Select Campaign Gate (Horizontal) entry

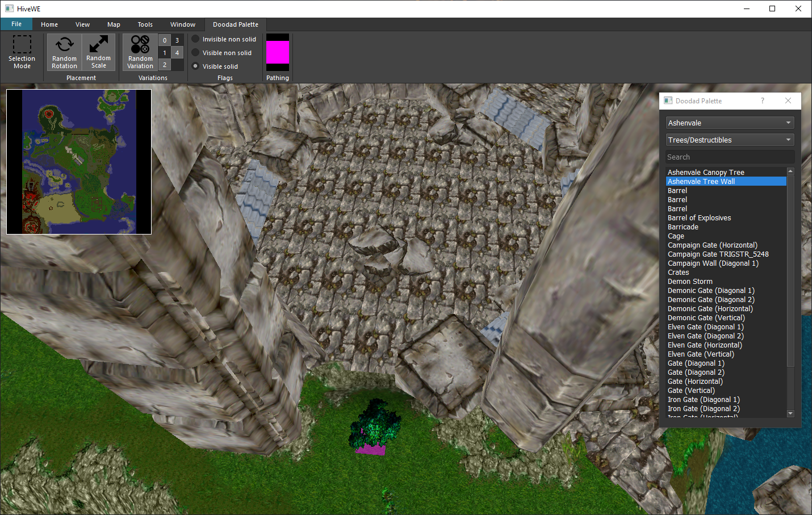click(x=726, y=245)
